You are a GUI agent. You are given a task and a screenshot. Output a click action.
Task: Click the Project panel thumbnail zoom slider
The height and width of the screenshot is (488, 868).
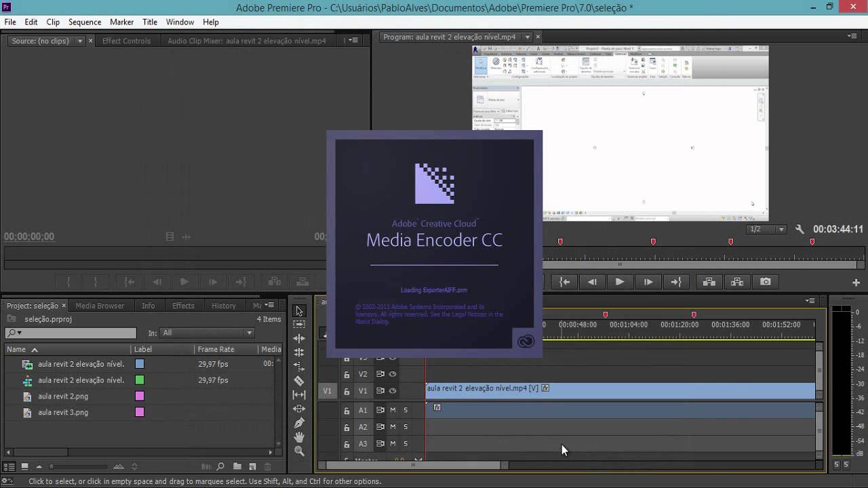[x=52, y=466]
